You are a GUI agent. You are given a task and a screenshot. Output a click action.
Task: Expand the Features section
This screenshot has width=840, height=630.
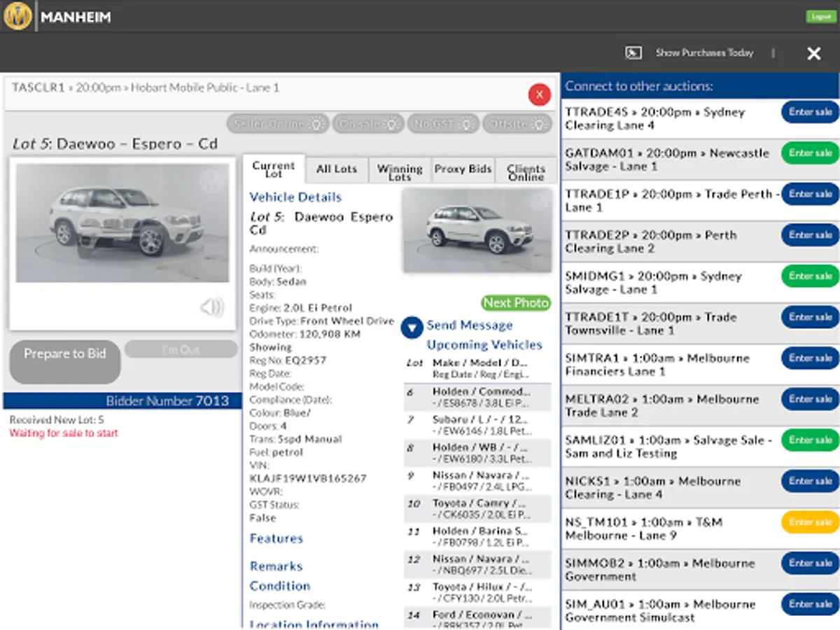coord(276,538)
